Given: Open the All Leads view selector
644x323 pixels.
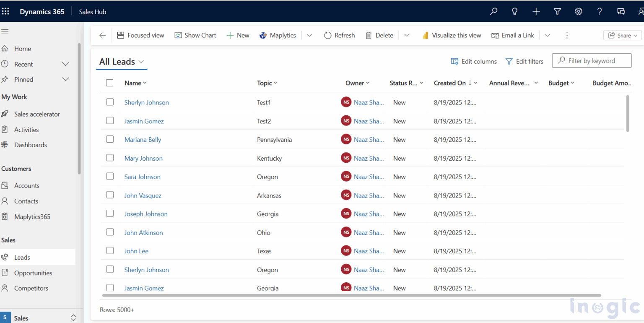Looking at the screenshot, I should (x=121, y=61).
